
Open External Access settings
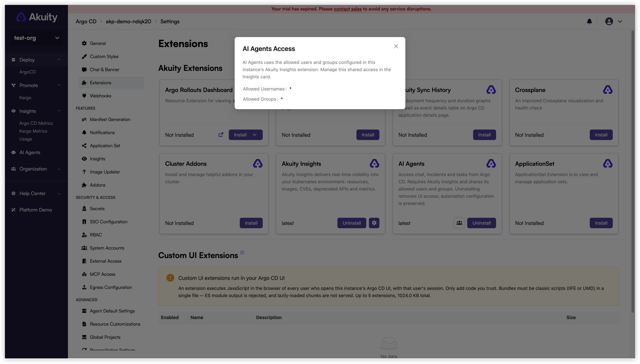pos(111,261)
